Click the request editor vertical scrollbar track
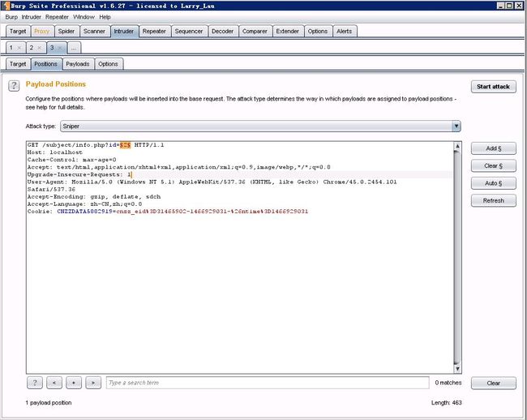Image resolution: width=527 pixels, height=420 pixels. pos(457,257)
